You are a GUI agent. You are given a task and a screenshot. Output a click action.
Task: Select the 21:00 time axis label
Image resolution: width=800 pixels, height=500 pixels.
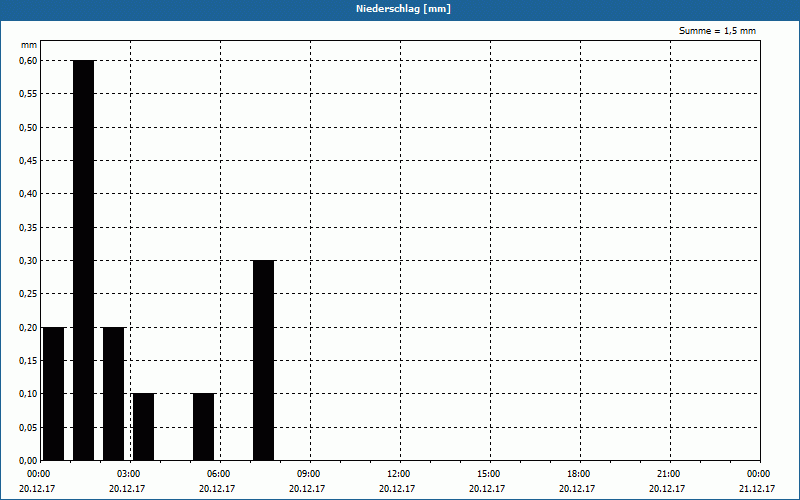pyautogui.click(x=670, y=474)
